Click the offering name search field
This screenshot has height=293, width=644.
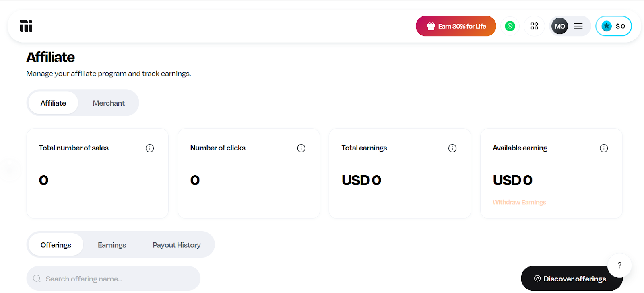coord(113,278)
